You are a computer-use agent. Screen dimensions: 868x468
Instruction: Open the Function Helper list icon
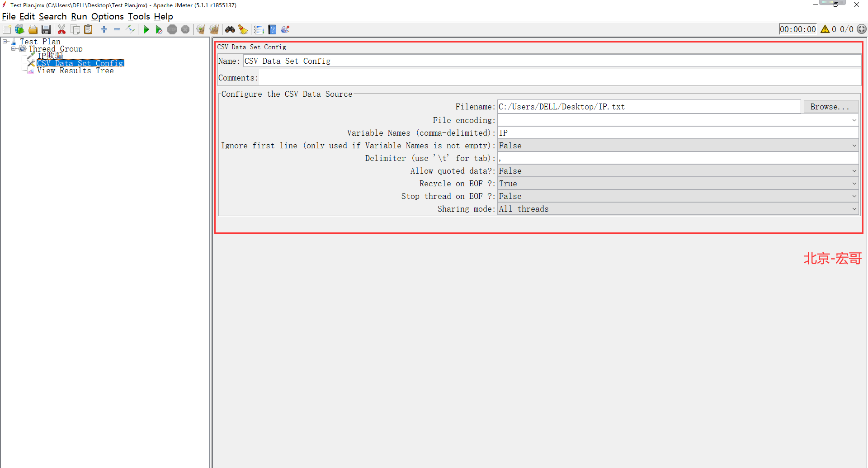point(259,29)
